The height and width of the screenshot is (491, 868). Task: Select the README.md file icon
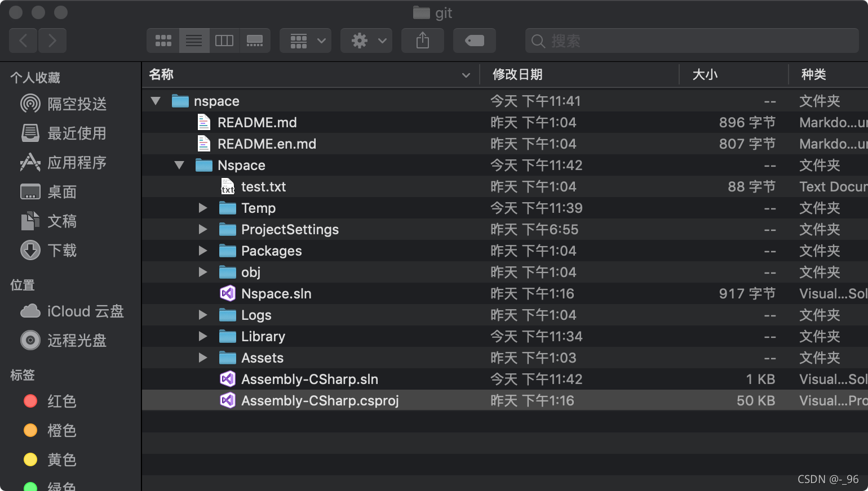click(x=204, y=123)
